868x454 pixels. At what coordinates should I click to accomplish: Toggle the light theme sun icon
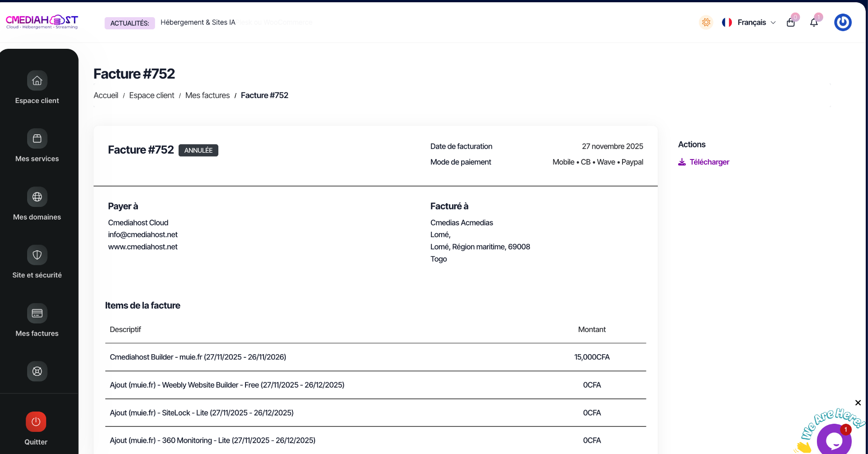pyautogui.click(x=706, y=22)
